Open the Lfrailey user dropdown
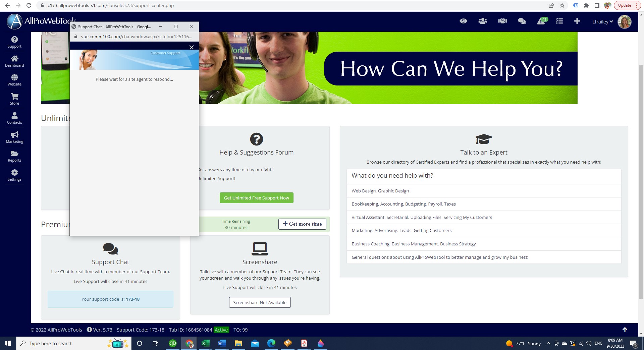The image size is (644, 350). [x=602, y=22]
